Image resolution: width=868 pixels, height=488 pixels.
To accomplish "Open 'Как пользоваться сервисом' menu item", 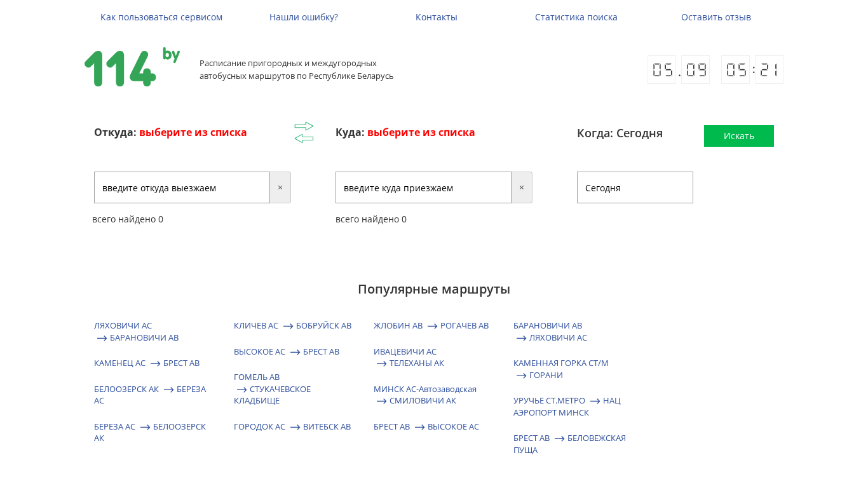I will pos(161,17).
